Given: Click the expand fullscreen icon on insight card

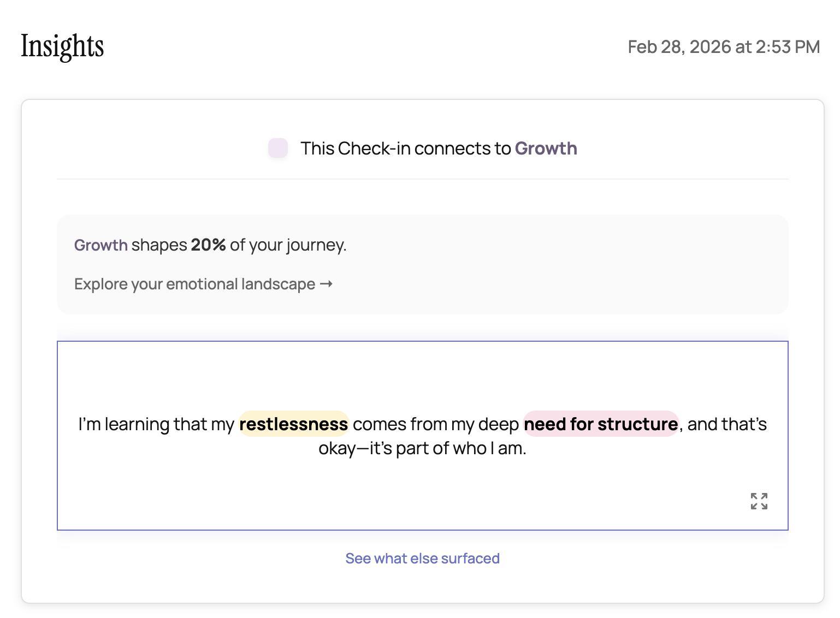Looking at the screenshot, I should [759, 501].
